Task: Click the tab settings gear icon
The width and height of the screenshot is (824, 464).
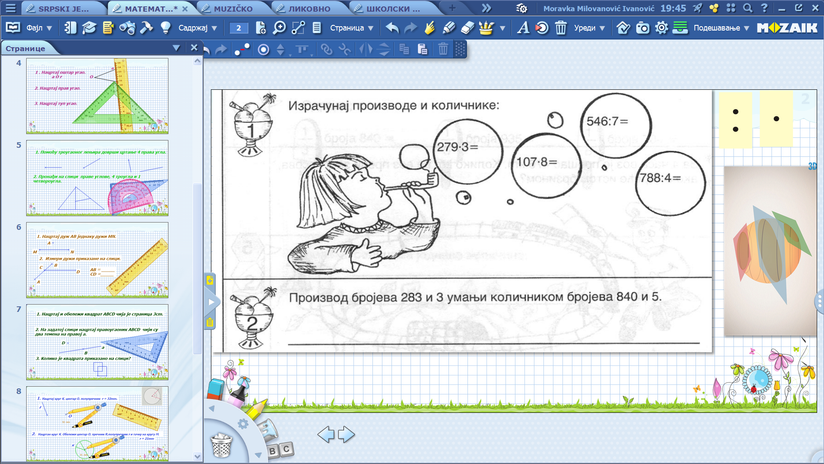Action: (x=521, y=8)
